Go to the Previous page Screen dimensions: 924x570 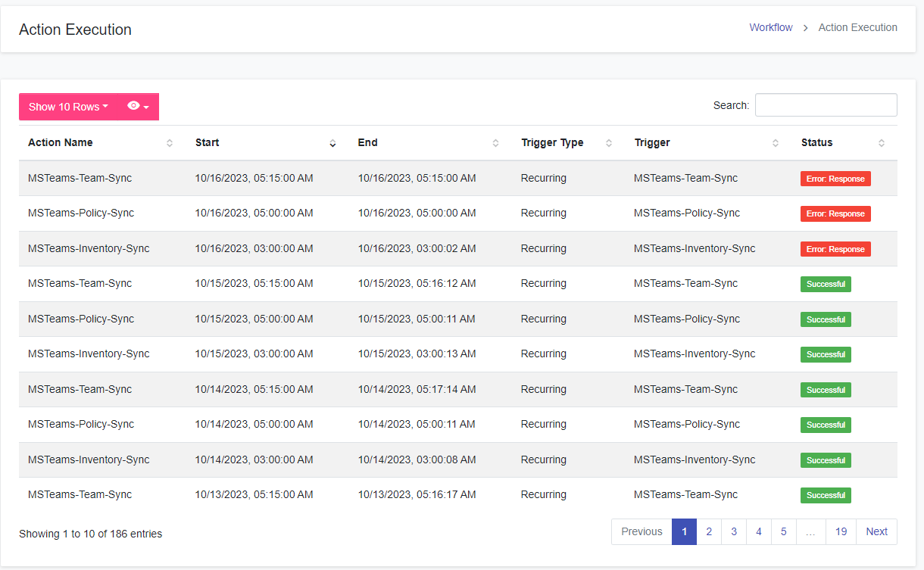641,531
